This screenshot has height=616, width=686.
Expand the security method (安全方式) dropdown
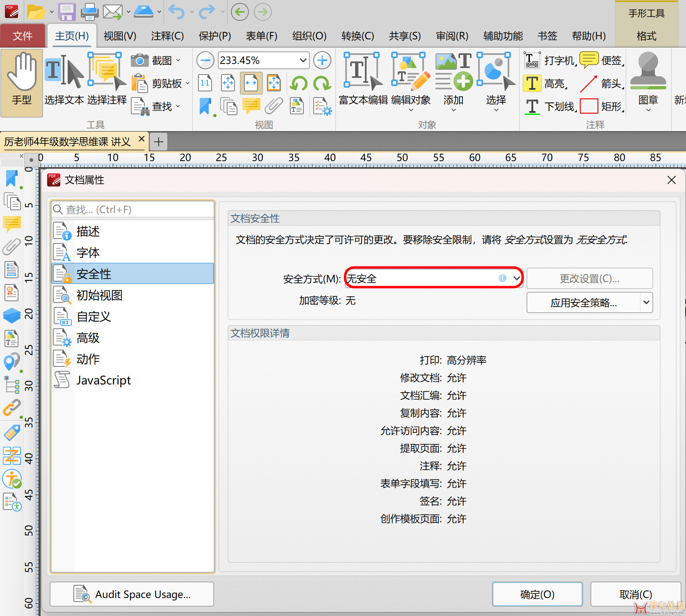(516, 279)
